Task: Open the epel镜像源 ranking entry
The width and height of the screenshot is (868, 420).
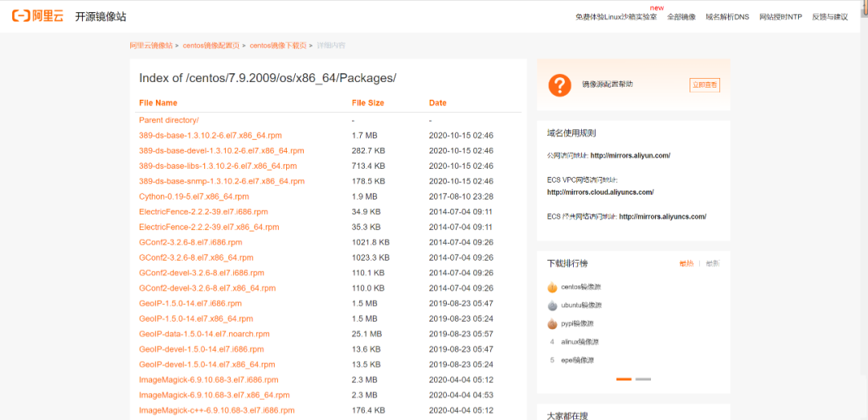Action: pos(577,360)
